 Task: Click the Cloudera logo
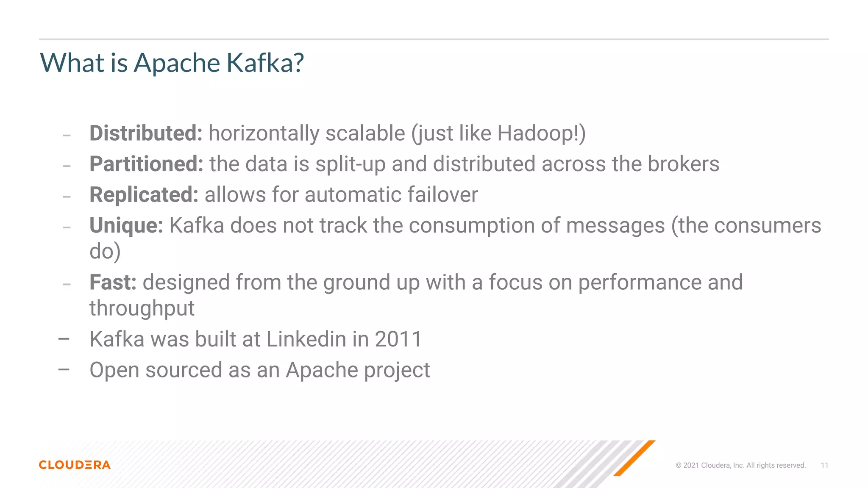pyautogui.click(x=75, y=465)
